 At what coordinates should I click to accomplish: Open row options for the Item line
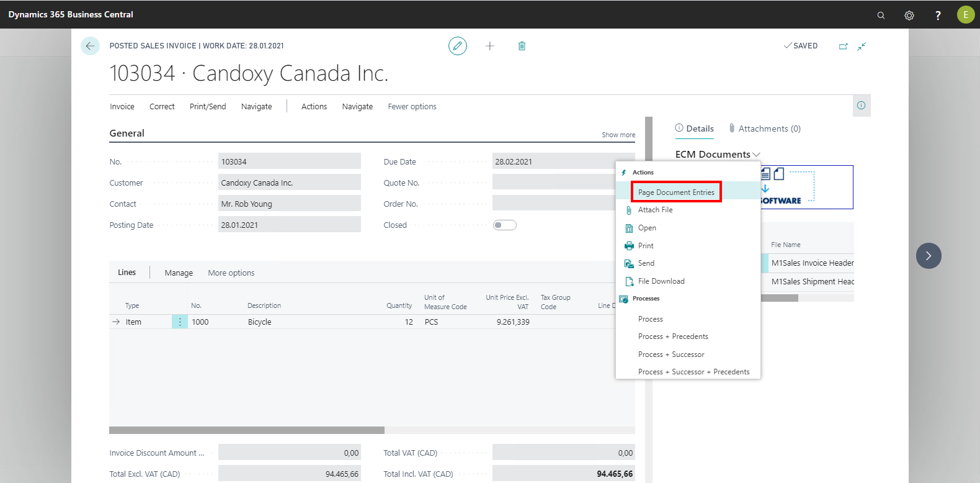click(x=180, y=322)
